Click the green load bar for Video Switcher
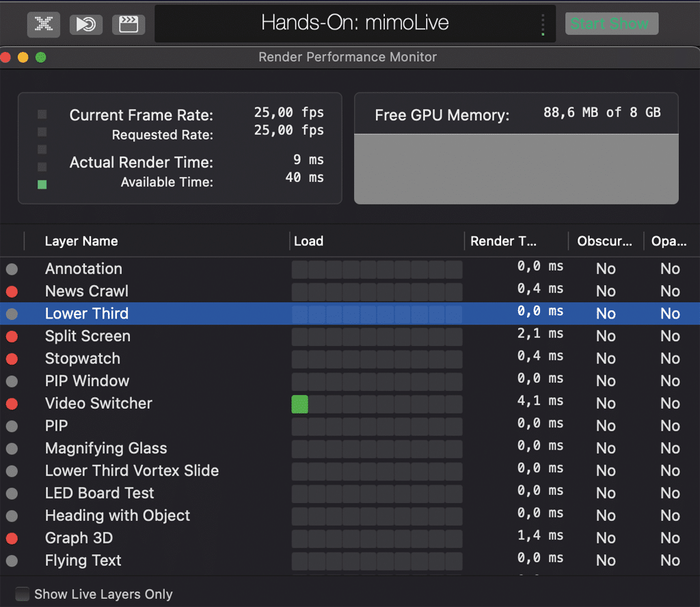The image size is (700, 607). 299,404
